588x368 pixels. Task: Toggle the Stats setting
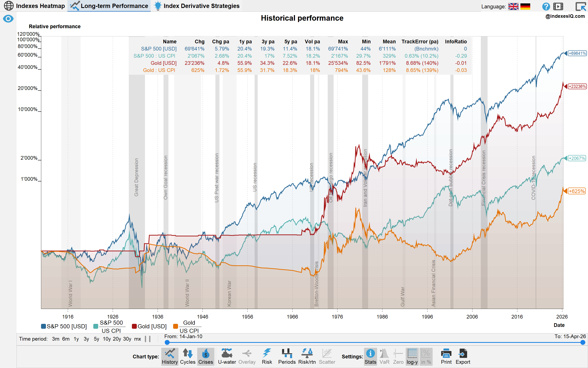(x=370, y=356)
